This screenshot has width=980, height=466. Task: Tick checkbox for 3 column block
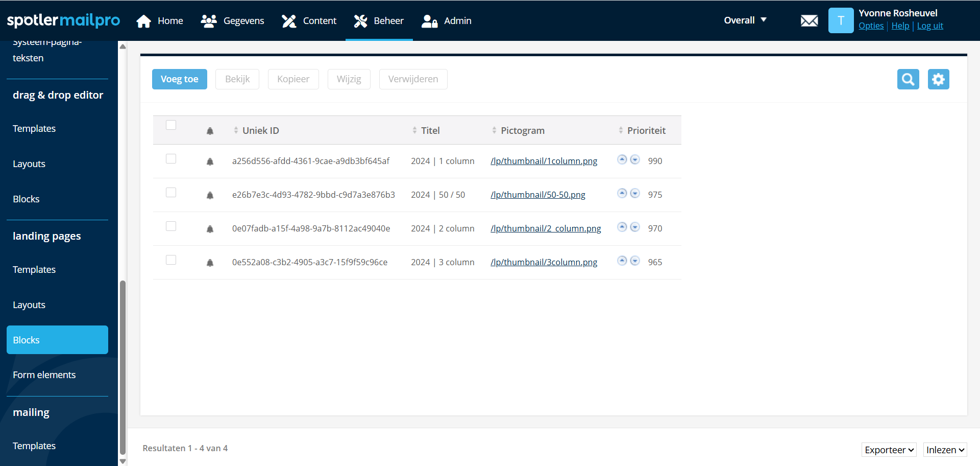pyautogui.click(x=171, y=260)
